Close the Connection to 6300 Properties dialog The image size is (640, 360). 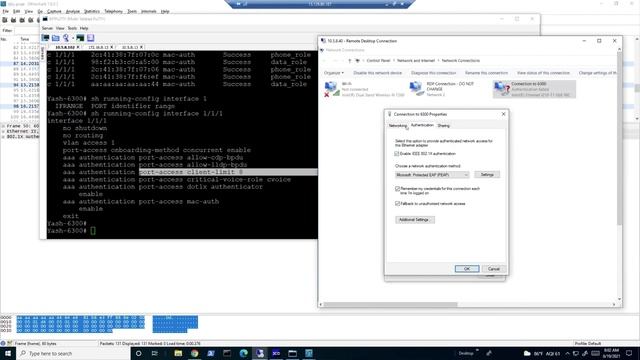pos(503,114)
